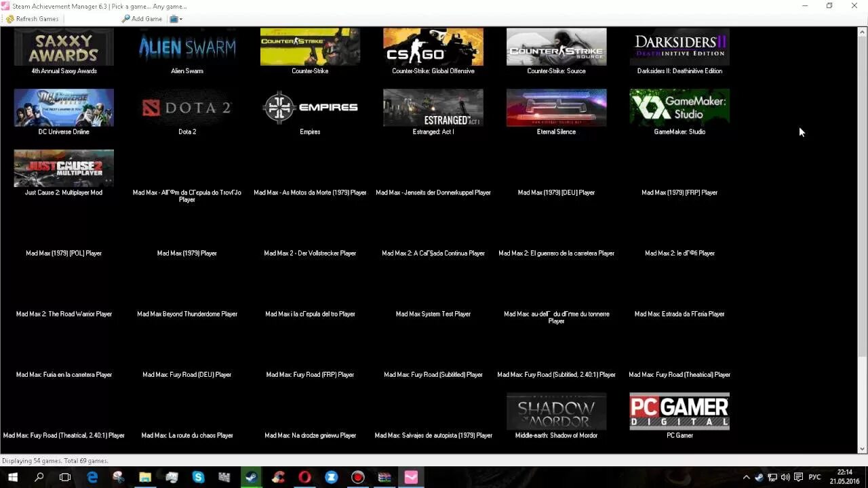
Task: Select Mad Max: Fury Road (FRP) Player
Action: 310,375
